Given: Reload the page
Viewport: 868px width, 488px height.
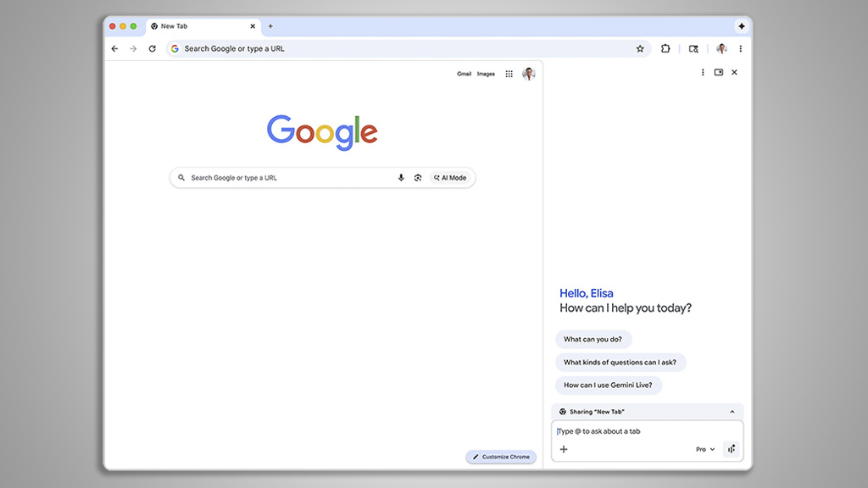Looking at the screenshot, I should [x=152, y=49].
